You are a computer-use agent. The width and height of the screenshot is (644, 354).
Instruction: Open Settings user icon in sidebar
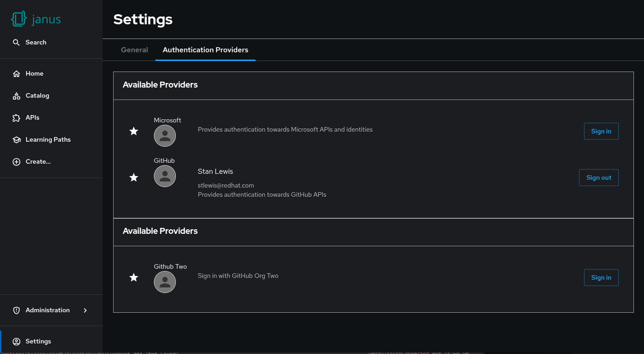click(x=16, y=341)
